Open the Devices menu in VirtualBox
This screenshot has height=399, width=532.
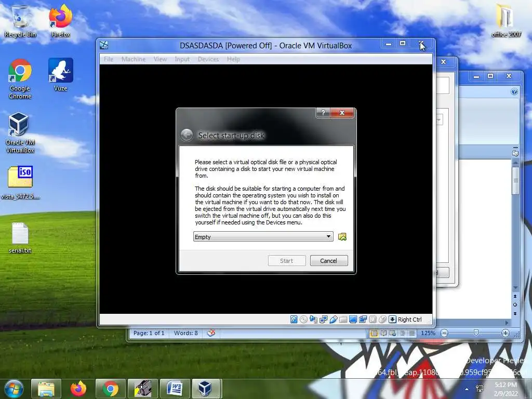208,59
